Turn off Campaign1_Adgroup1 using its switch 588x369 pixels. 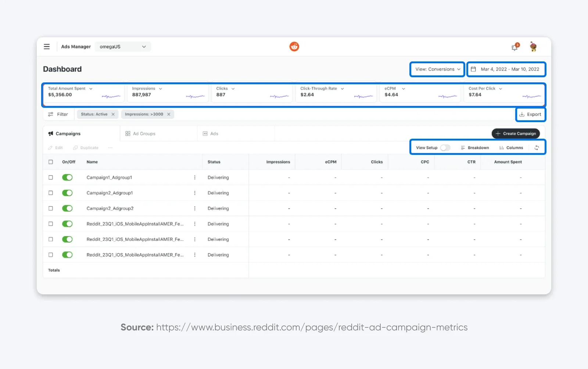coord(67,177)
